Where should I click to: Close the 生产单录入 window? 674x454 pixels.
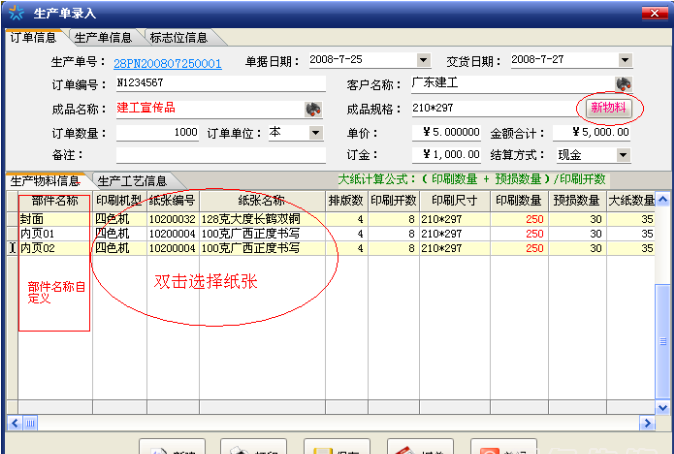point(654,13)
